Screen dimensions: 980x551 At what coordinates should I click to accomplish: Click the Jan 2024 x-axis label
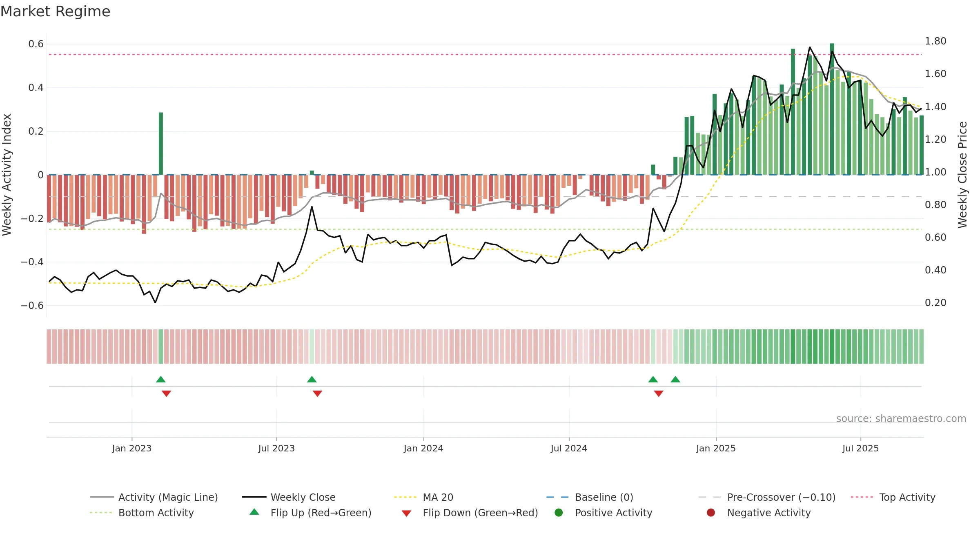pos(423,449)
